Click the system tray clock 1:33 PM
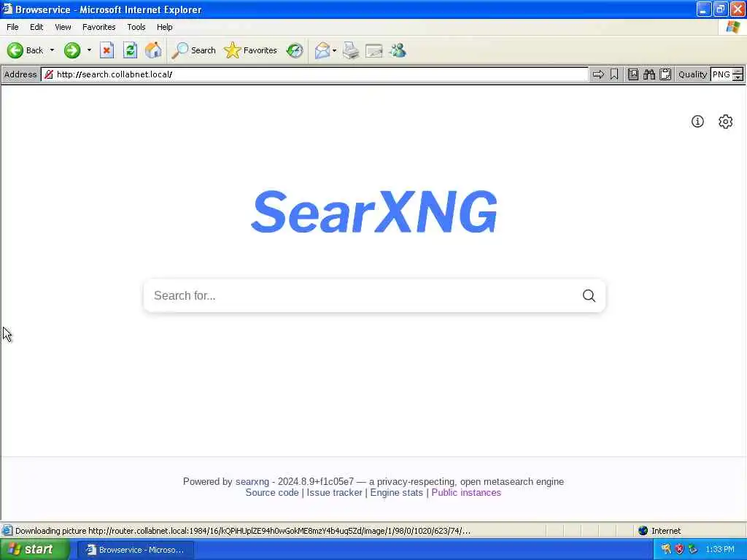The image size is (747, 560). click(720, 550)
